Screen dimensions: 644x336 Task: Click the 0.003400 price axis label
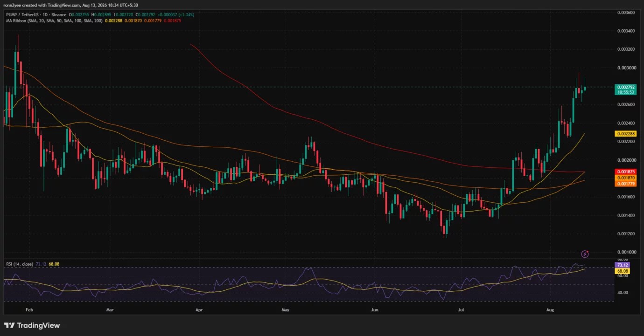pos(626,31)
